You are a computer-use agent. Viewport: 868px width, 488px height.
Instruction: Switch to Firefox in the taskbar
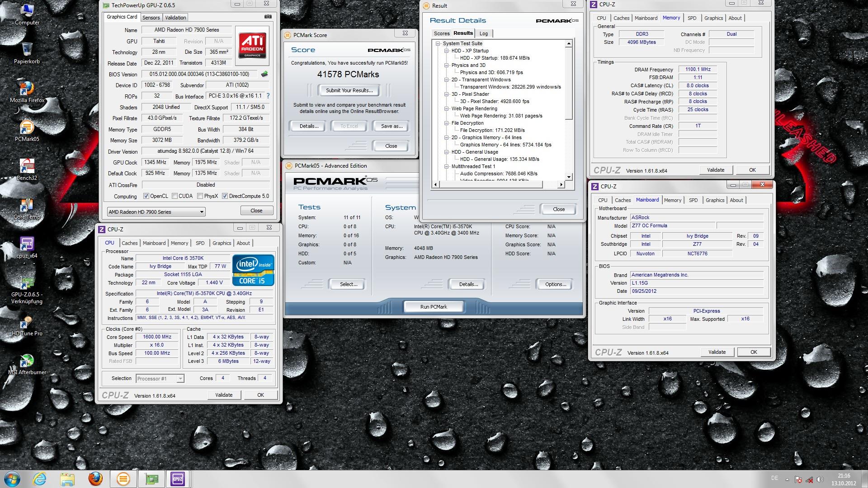(95, 479)
